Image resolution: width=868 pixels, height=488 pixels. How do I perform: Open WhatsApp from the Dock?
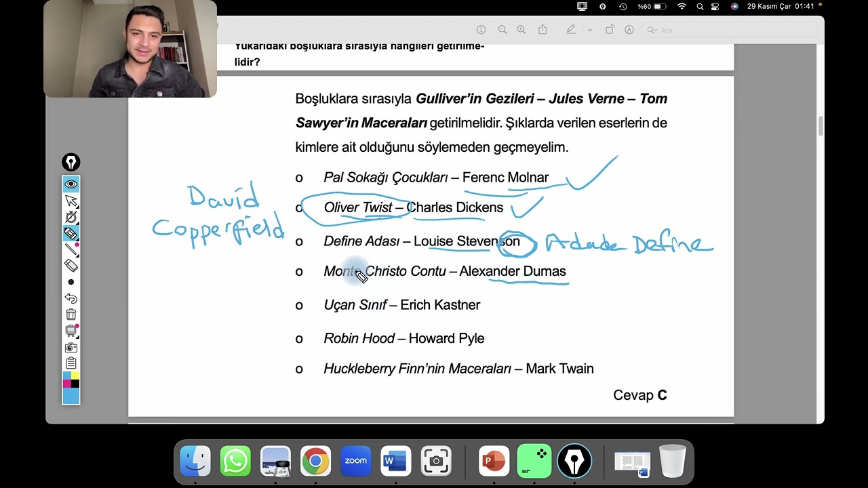tap(235, 461)
